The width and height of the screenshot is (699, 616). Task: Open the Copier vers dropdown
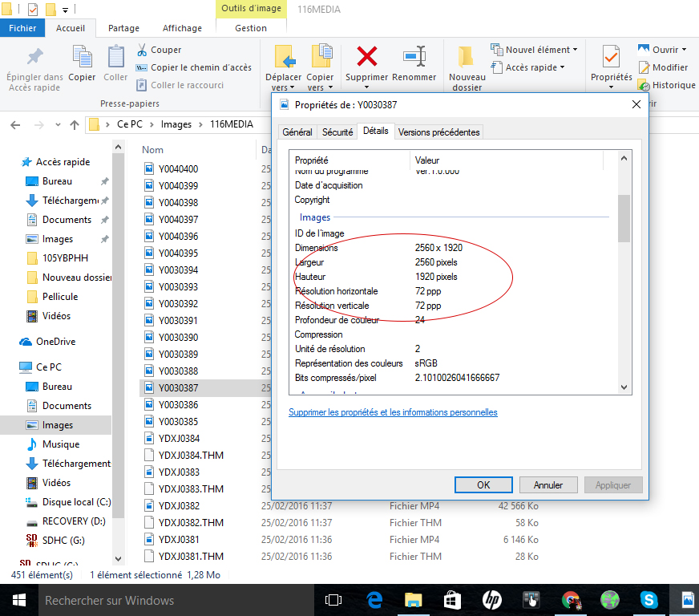coord(321,87)
